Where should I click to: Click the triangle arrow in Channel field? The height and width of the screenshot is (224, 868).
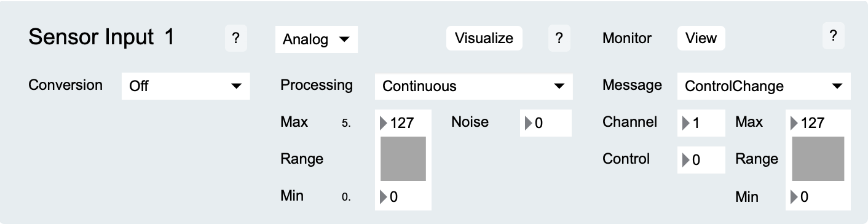686,123
